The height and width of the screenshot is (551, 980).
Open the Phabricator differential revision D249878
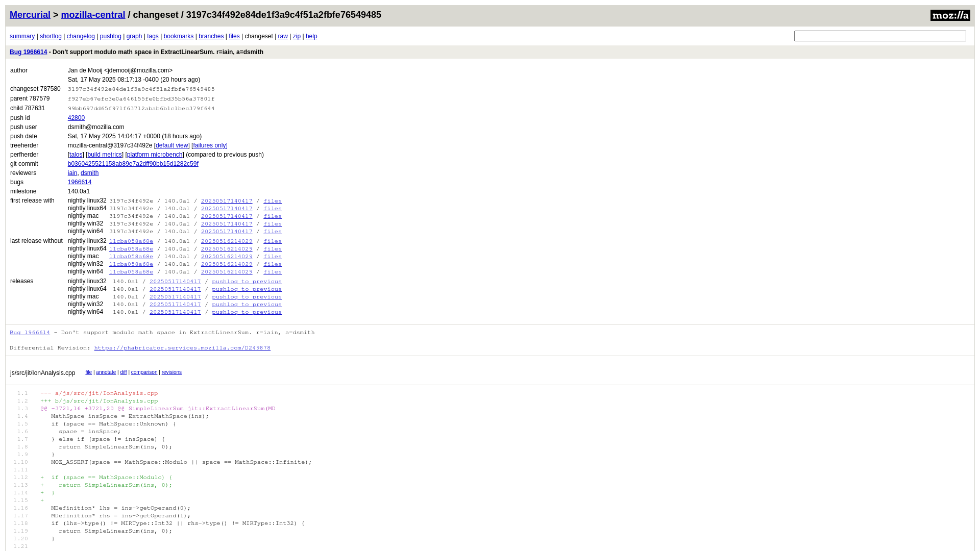tap(182, 348)
